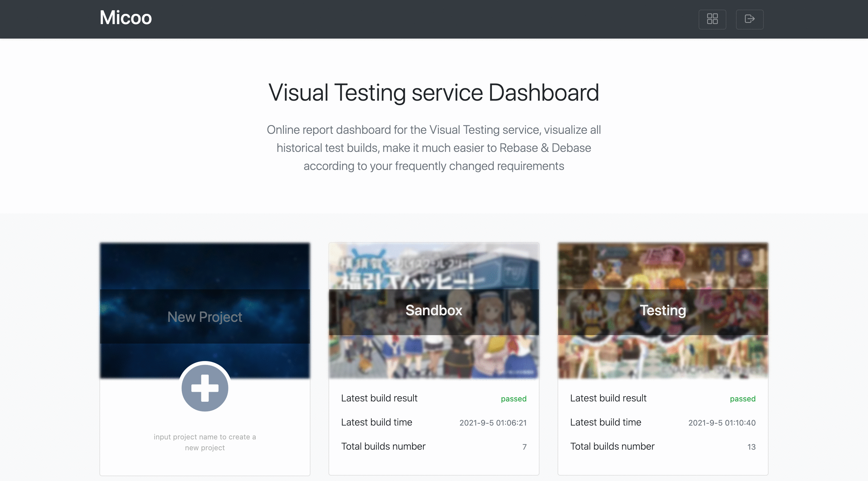Viewport: 868px width, 481px height.
Task: Click the plus icon to add project
Action: point(205,388)
